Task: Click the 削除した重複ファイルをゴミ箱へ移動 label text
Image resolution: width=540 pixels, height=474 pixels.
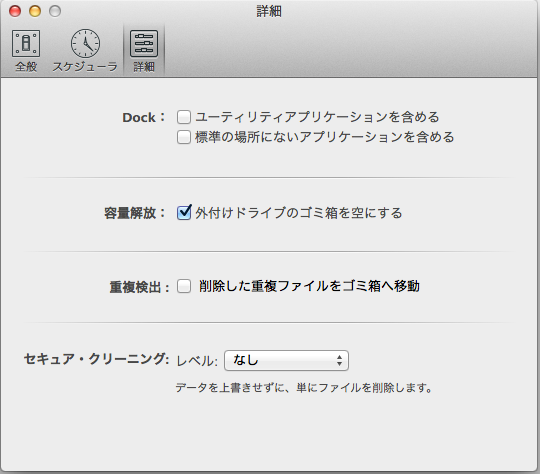Action: coord(309,286)
